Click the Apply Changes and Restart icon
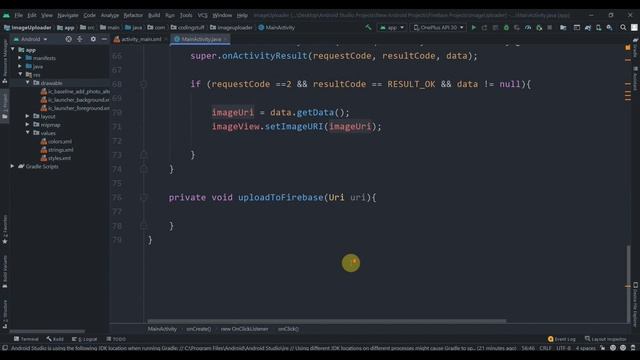 (x=484, y=27)
